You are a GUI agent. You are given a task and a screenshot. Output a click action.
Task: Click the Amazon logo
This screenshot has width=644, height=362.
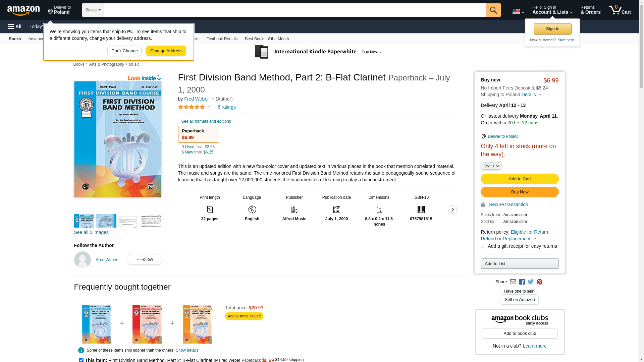point(23,11)
